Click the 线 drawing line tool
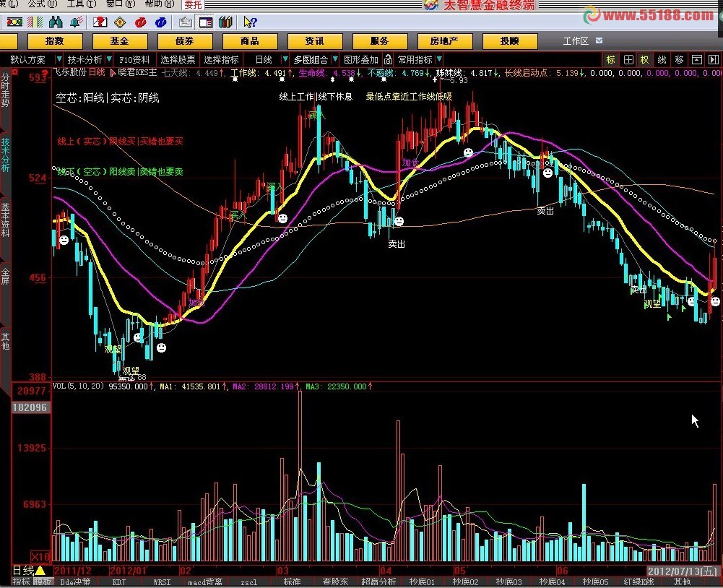723x588 pixels. click(x=662, y=59)
